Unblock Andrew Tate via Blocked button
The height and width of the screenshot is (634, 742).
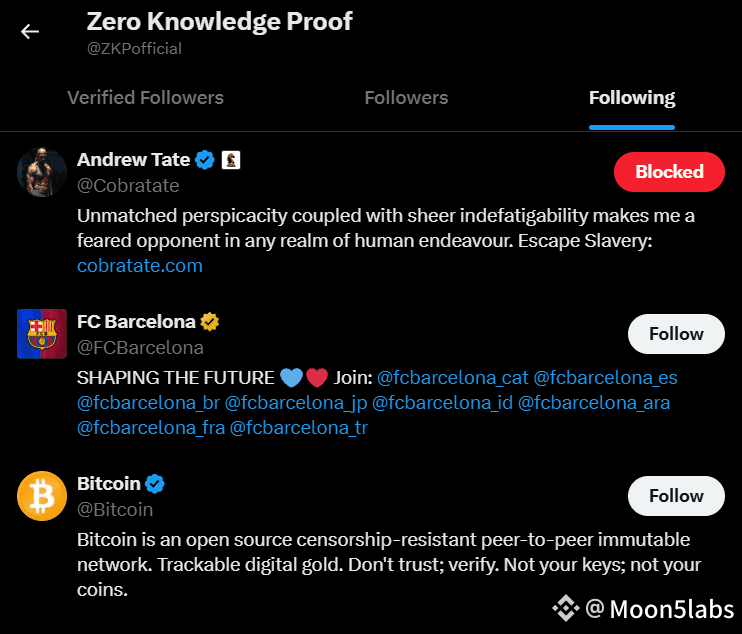pyautogui.click(x=669, y=172)
